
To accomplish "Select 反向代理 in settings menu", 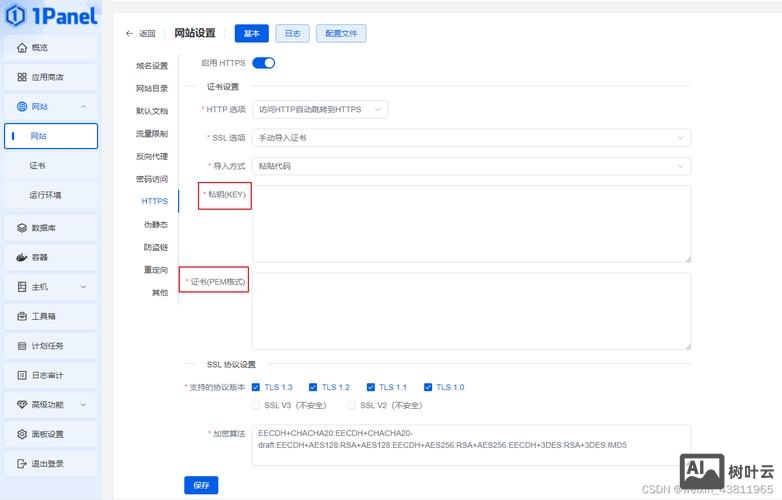I will (152, 156).
